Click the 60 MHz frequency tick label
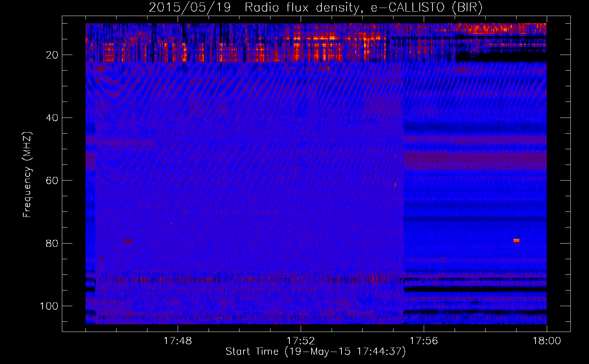Image resolution: width=589 pixels, height=364 pixels. pos(52,181)
